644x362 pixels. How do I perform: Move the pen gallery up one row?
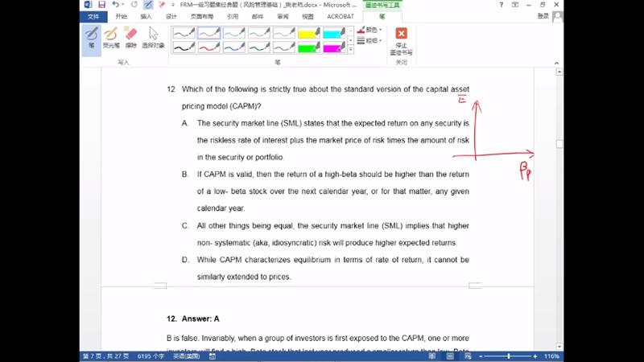(x=351, y=31)
